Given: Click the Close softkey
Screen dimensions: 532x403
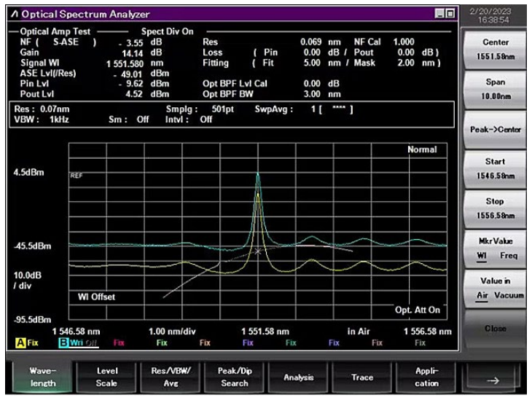Looking at the screenshot, I should tap(496, 329).
